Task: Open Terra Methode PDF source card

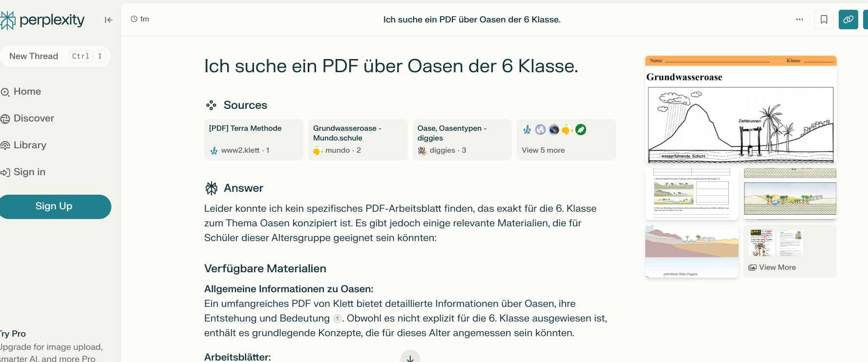Action: coord(253,140)
